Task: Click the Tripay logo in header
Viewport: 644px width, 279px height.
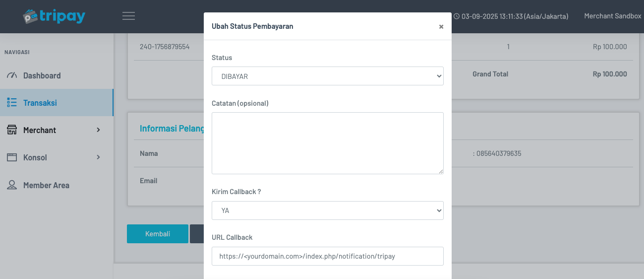Action: pos(54,16)
